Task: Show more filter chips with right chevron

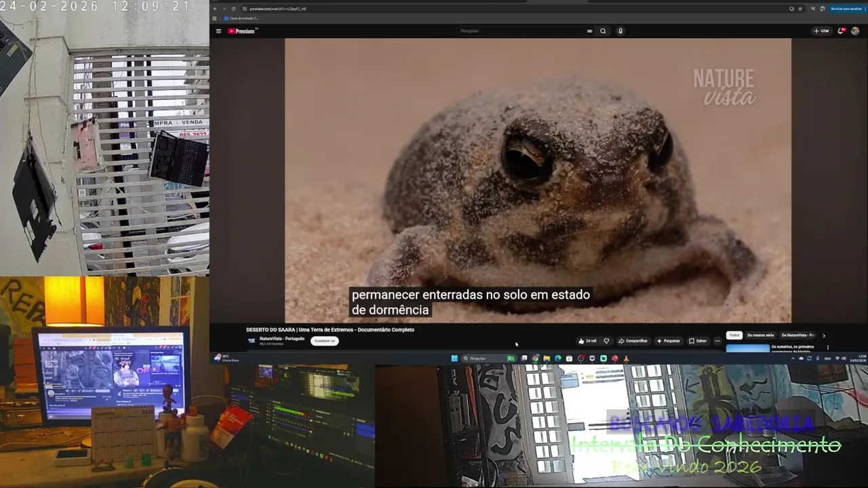Action: 824,335
